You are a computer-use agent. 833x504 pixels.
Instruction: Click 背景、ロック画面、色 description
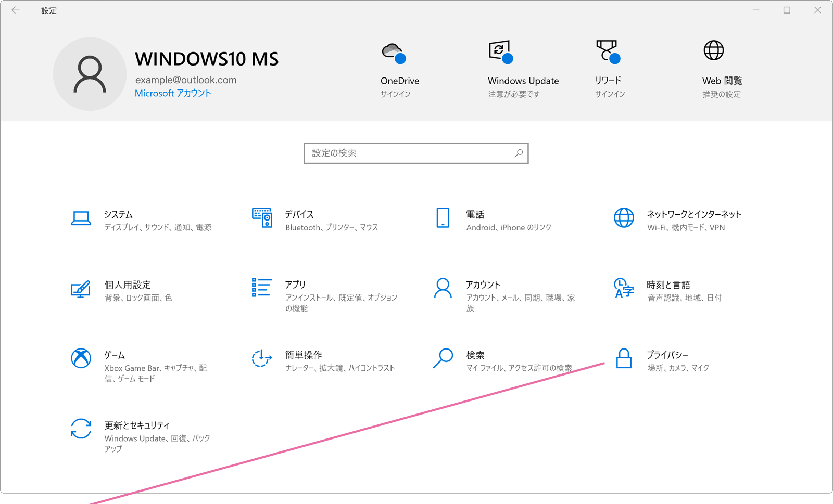point(138,298)
